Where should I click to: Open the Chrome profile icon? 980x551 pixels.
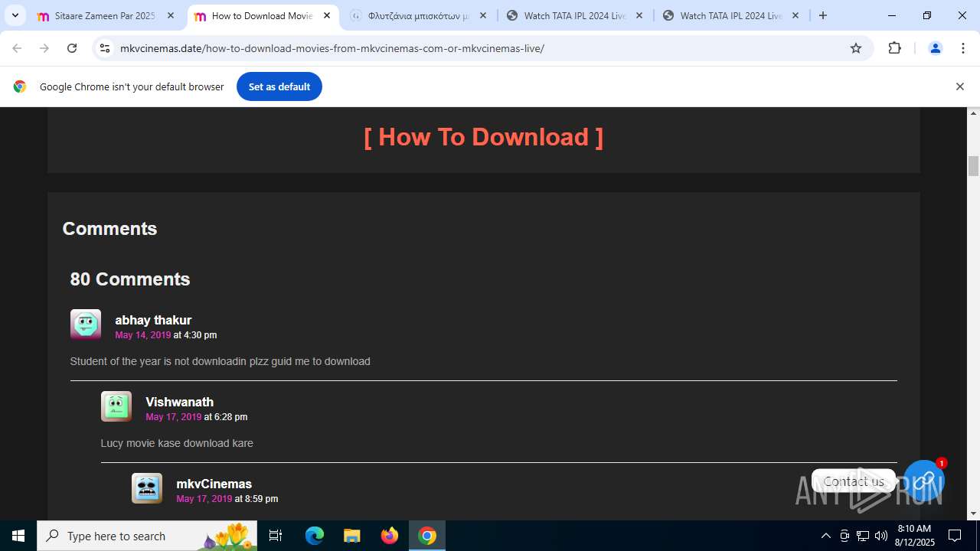935,48
